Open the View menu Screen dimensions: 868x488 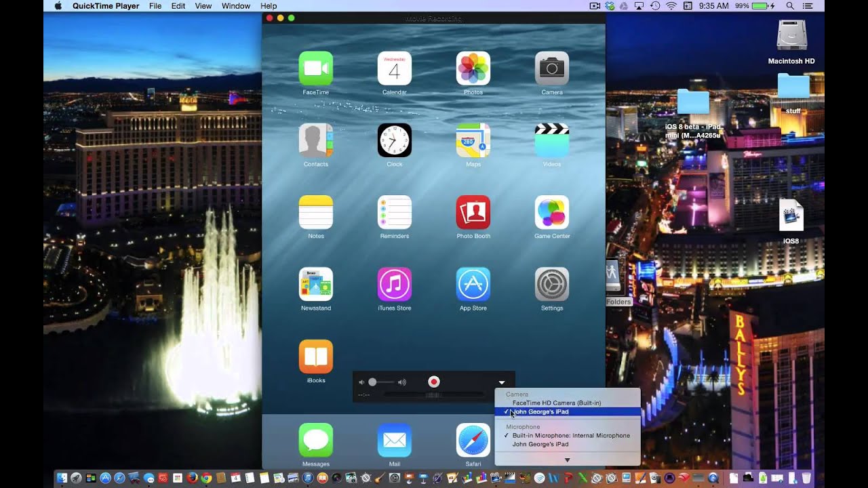[x=203, y=5]
